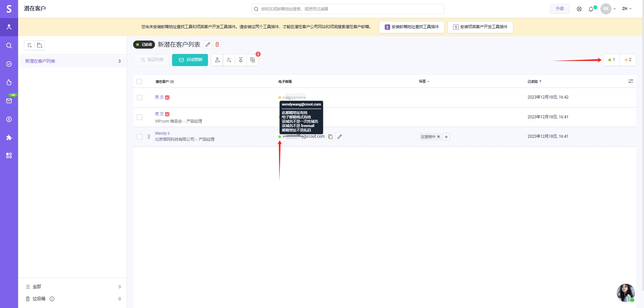This screenshot has width=644, height=308.
Task: Open the first 亮文 prospect link
Action: coord(159,97)
